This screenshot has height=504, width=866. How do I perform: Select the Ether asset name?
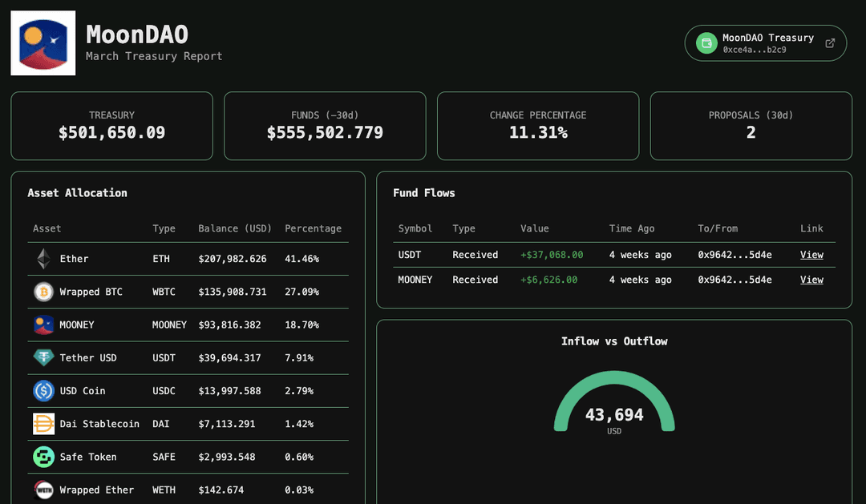point(74,259)
